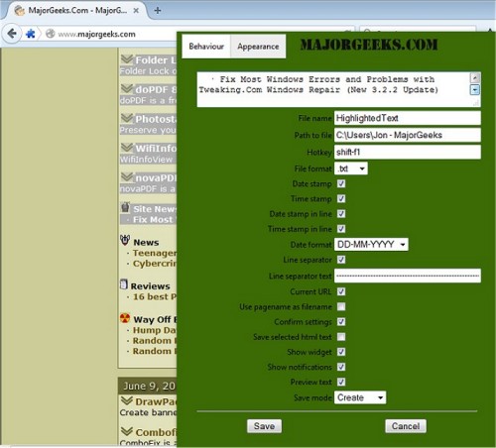The image size is (496, 448).
Task: Enable Use pagename as filename
Action: pos(341,306)
